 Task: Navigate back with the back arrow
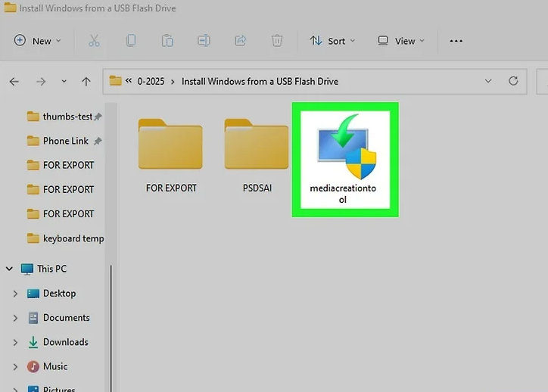click(x=14, y=81)
